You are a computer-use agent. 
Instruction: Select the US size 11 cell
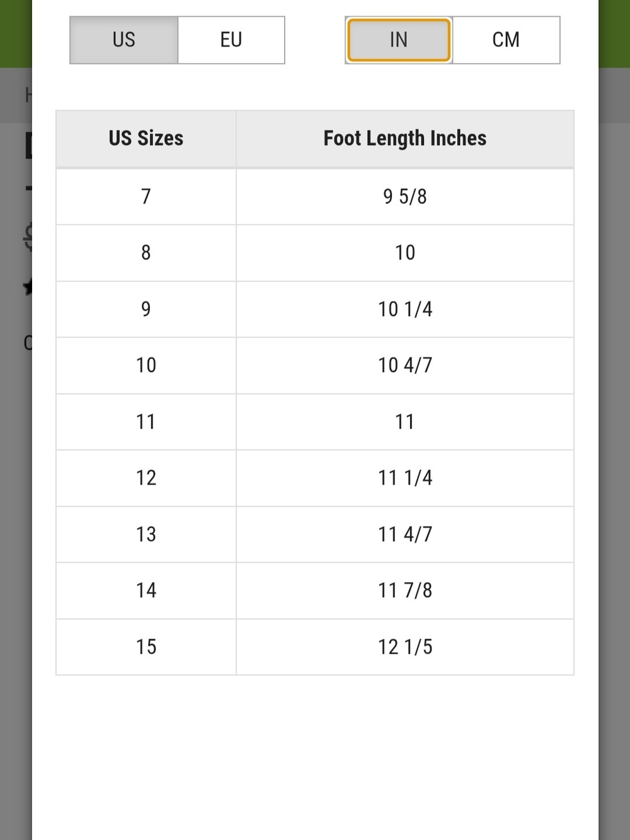click(x=146, y=422)
